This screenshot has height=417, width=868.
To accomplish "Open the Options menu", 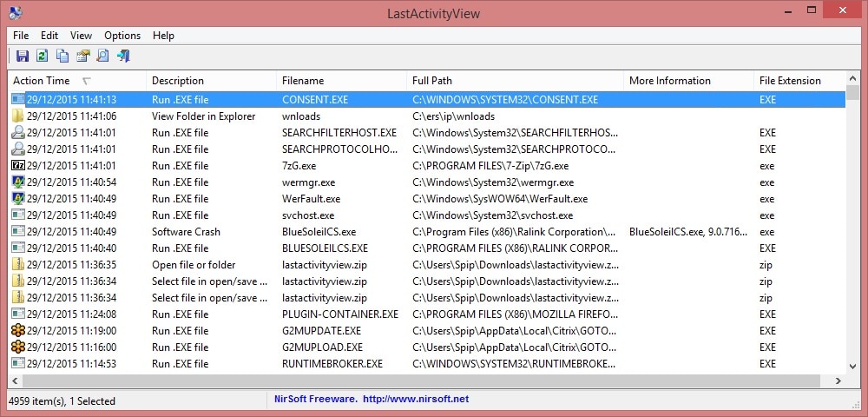I will click(122, 36).
